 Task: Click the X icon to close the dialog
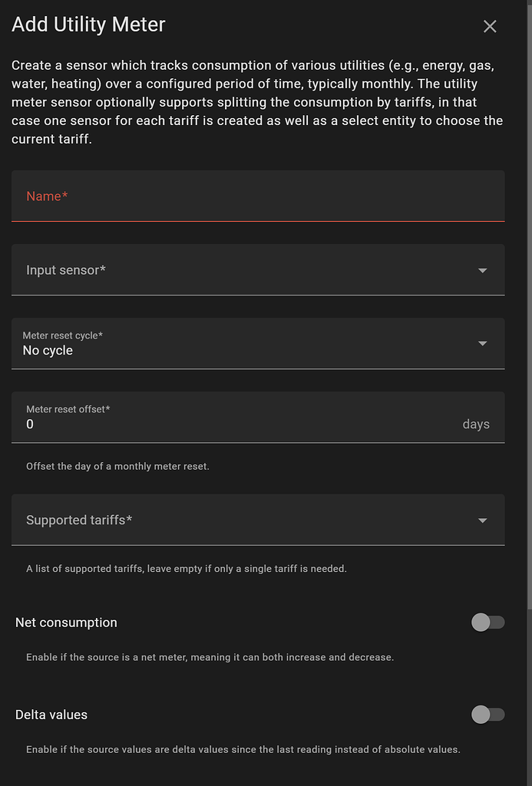click(490, 25)
